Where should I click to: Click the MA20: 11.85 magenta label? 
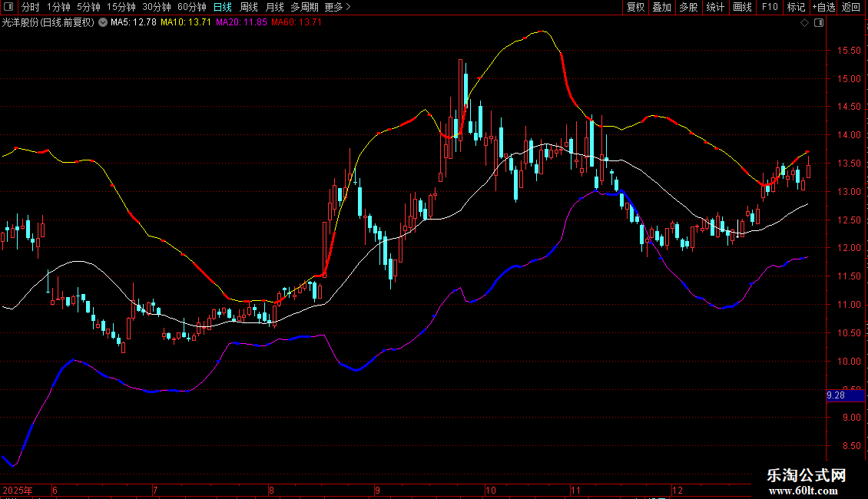241,23
